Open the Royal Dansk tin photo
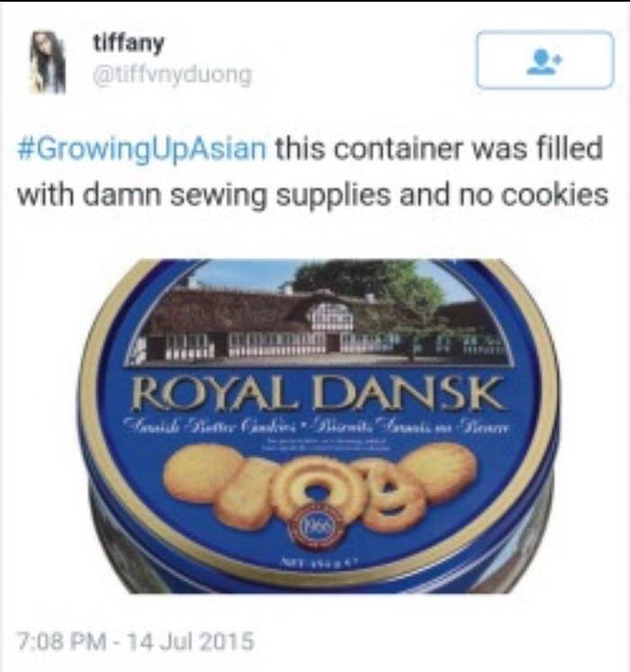 click(x=319, y=426)
